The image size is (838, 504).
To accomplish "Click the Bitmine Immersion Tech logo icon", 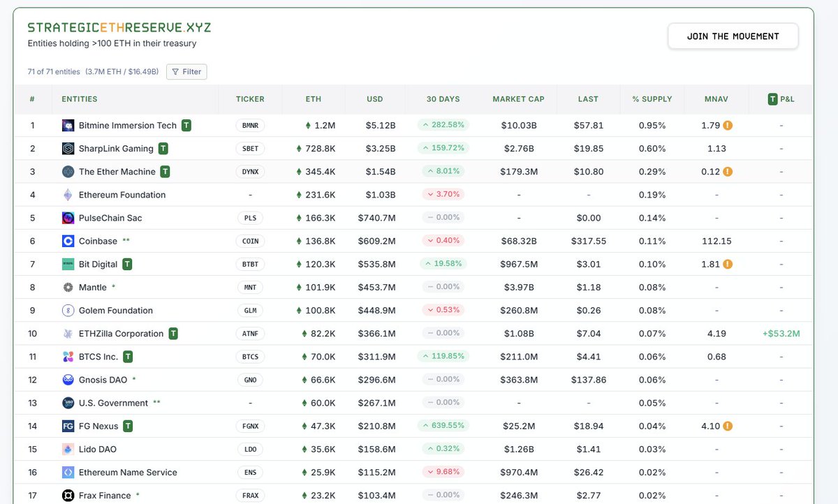I will (x=68, y=126).
